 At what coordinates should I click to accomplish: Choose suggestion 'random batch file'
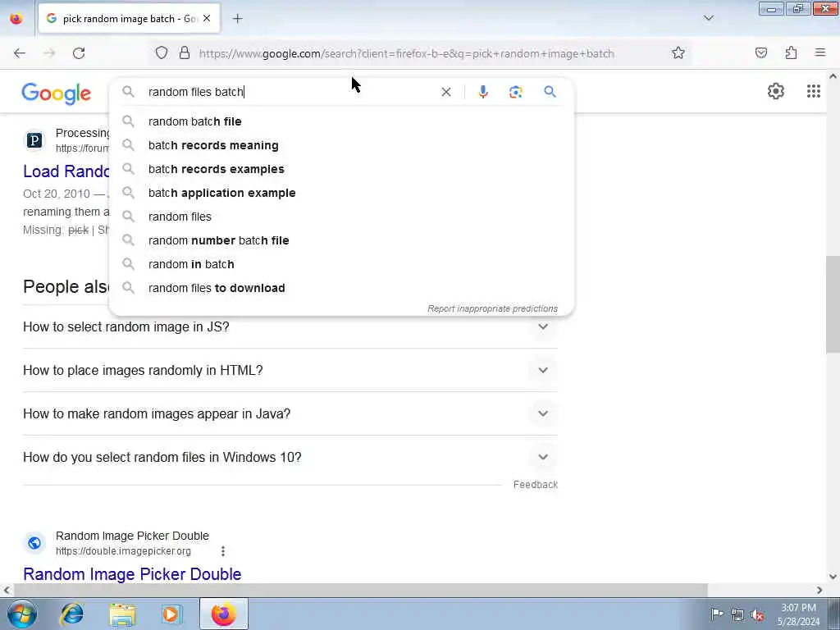coord(342,121)
